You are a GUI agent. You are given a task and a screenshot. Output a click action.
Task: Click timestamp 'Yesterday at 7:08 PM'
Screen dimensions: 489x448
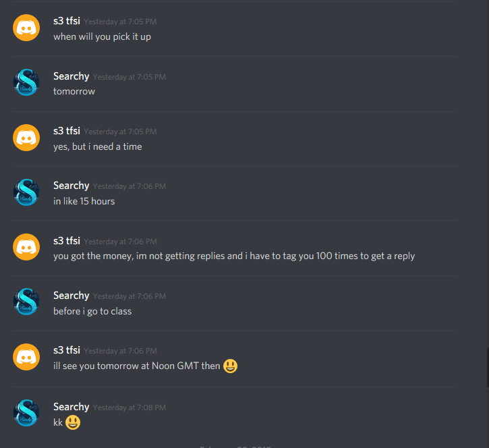click(130, 408)
